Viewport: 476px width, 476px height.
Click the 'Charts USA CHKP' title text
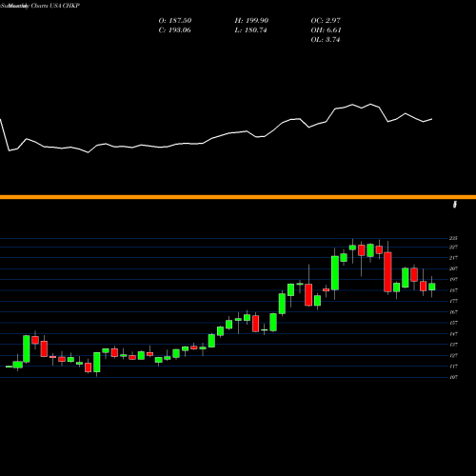[55, 6]
